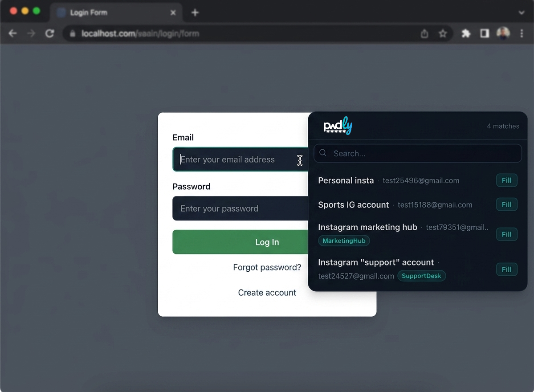Fill the Instagram "support" account credentials
Viewport: 534px width, 392px height.
tap(506, 269)
